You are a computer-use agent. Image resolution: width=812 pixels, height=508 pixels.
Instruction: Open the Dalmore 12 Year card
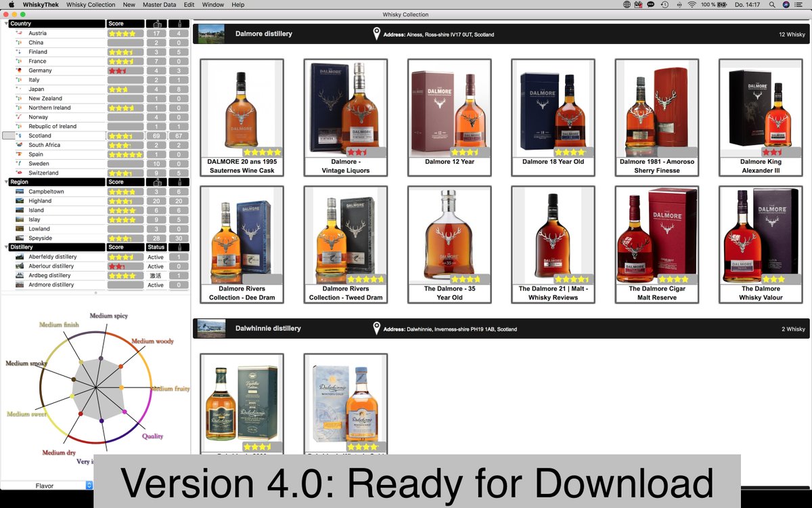click(449, 117)
